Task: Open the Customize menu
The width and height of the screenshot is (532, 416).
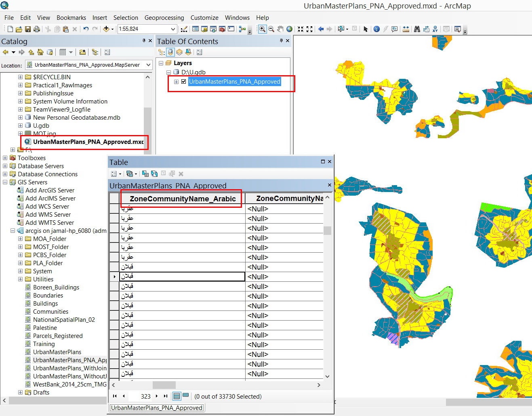Action: pyautogui.click(x=204, y=18)
